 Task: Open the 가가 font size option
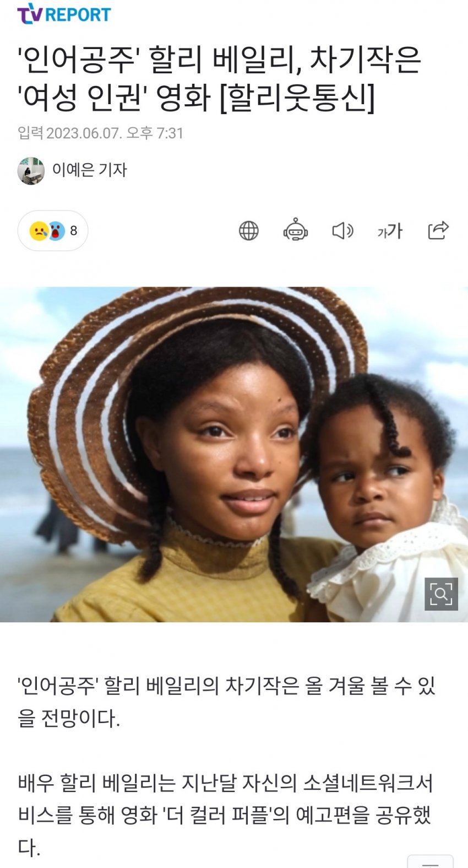(390, 231)
